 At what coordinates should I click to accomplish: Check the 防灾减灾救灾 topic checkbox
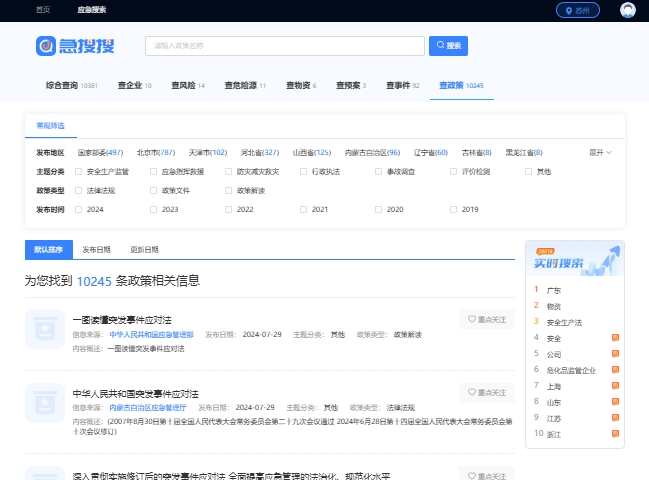tap(228, 171)
